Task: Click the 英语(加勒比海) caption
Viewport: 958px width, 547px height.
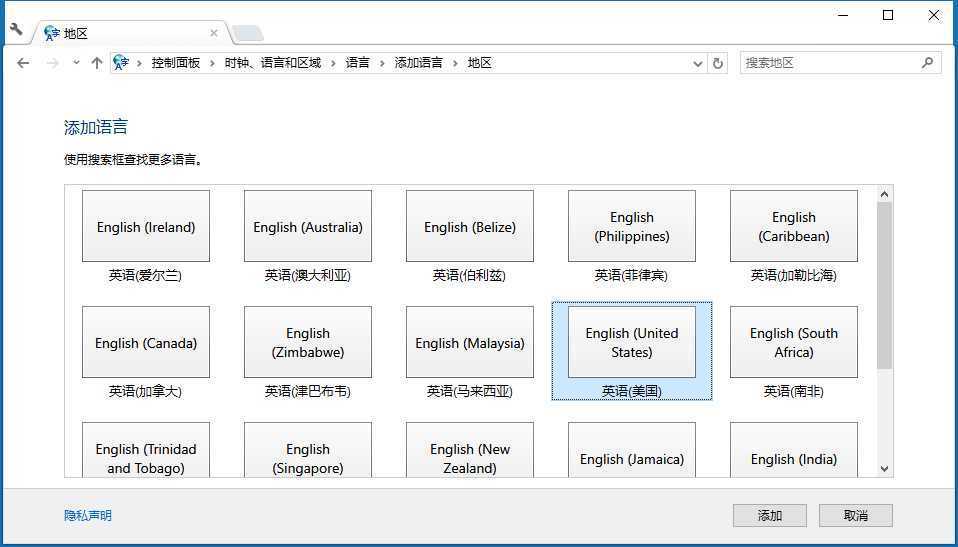Action: tap(794, 276)
